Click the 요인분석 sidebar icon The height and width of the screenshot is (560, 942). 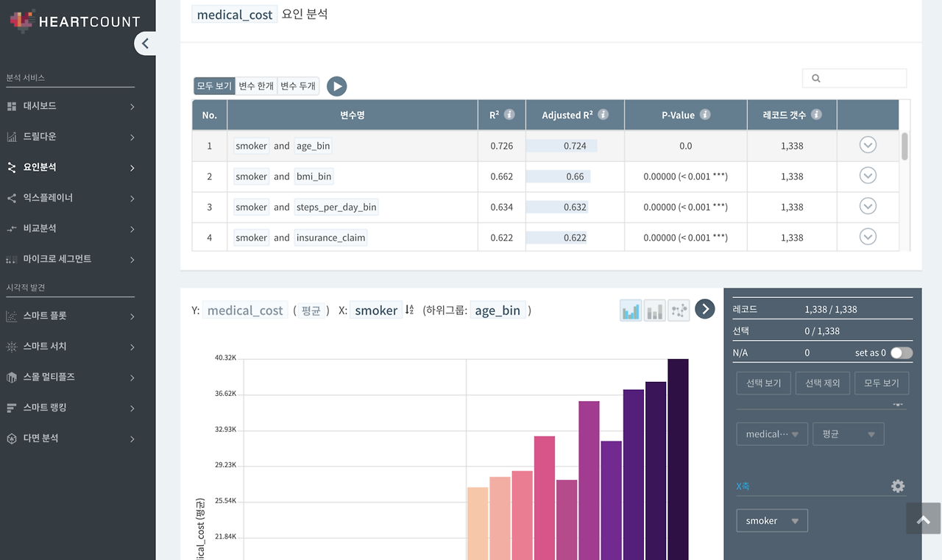[x=11, y=168]
